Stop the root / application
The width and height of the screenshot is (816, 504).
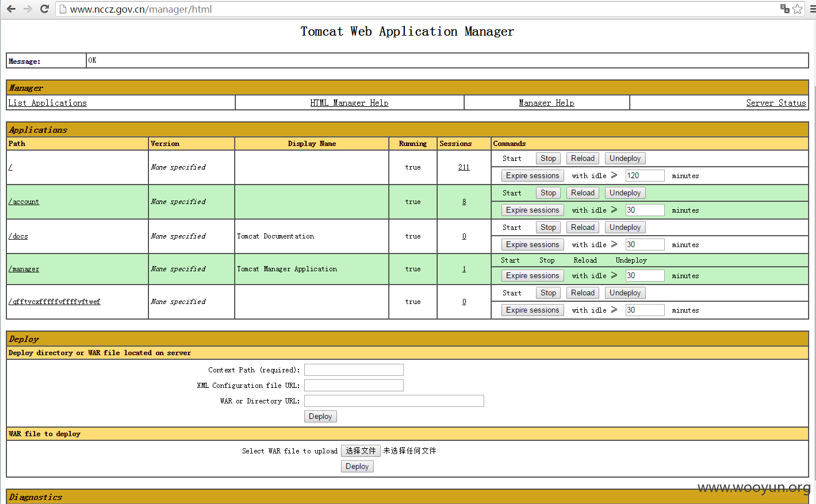548,159
